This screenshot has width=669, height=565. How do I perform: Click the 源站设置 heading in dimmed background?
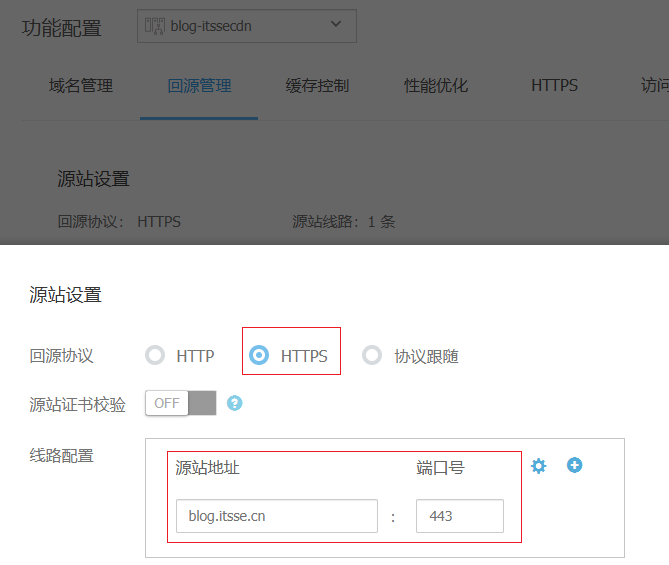[93, 179]
